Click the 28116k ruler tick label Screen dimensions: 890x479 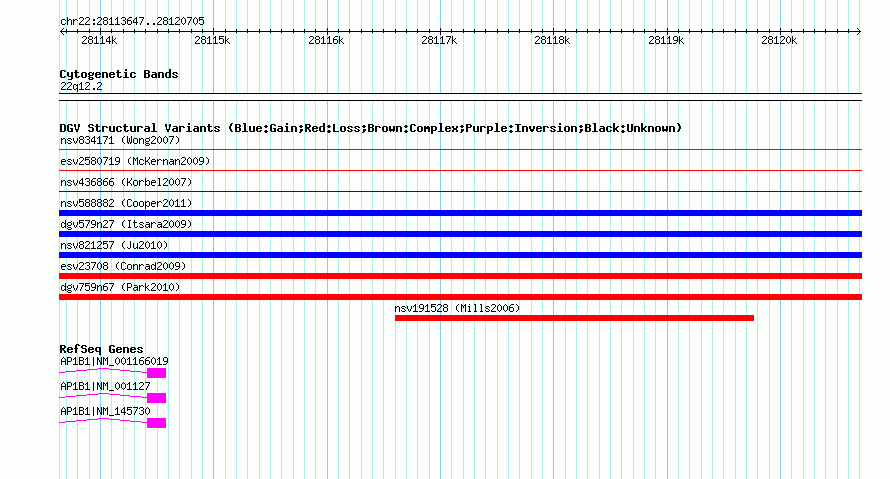326,40
